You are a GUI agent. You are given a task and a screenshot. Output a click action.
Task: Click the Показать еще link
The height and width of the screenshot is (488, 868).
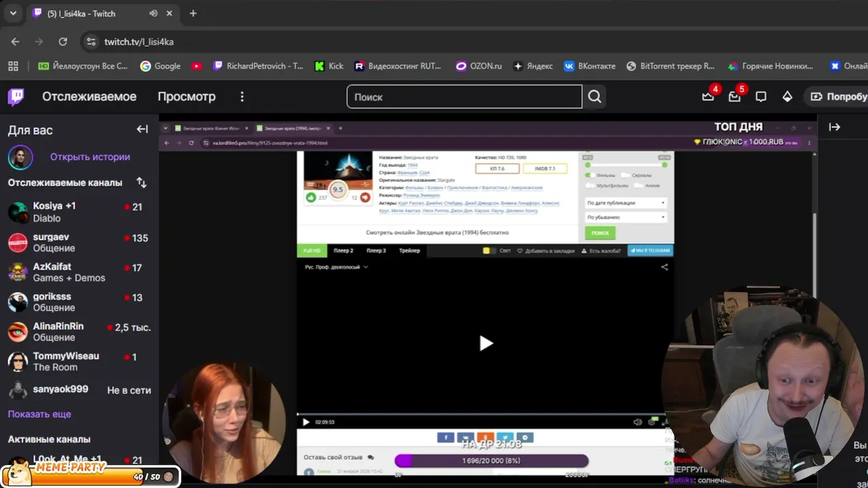[x=39, y=414]
